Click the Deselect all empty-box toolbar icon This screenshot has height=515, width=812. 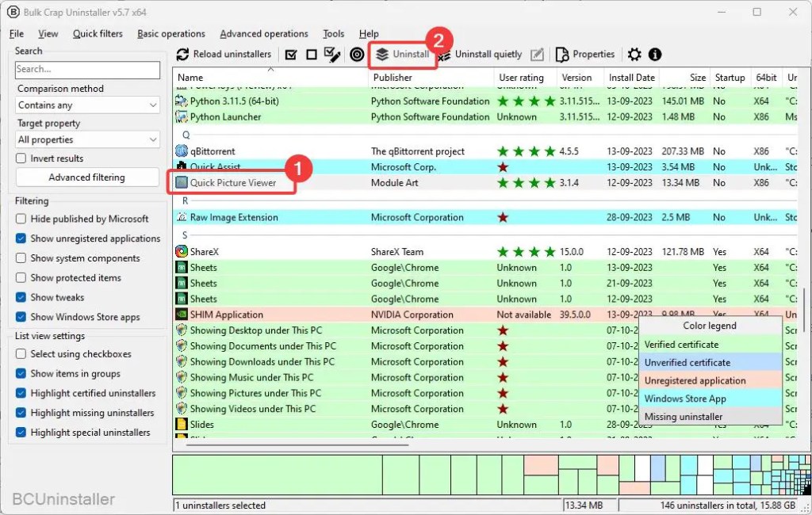point(311,55)
